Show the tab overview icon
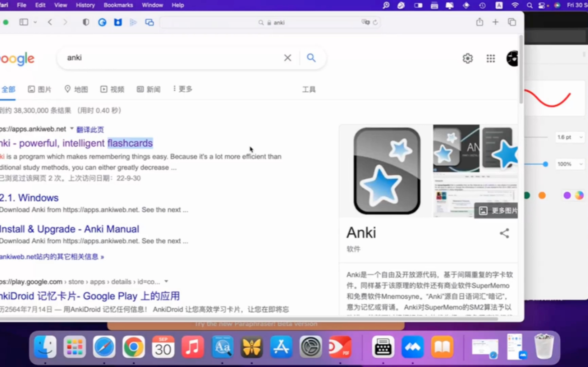Screen dimensions: 588x367 [x=512, y=22]
